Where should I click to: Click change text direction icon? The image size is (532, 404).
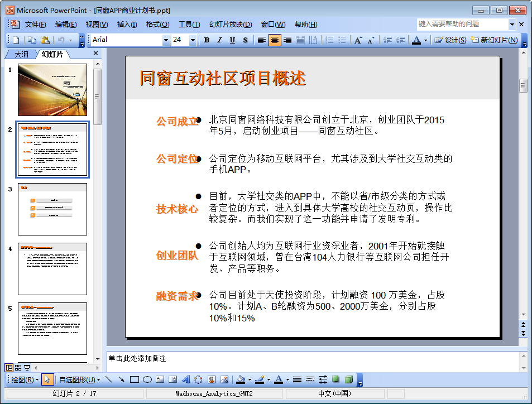[x=313, y=40]
